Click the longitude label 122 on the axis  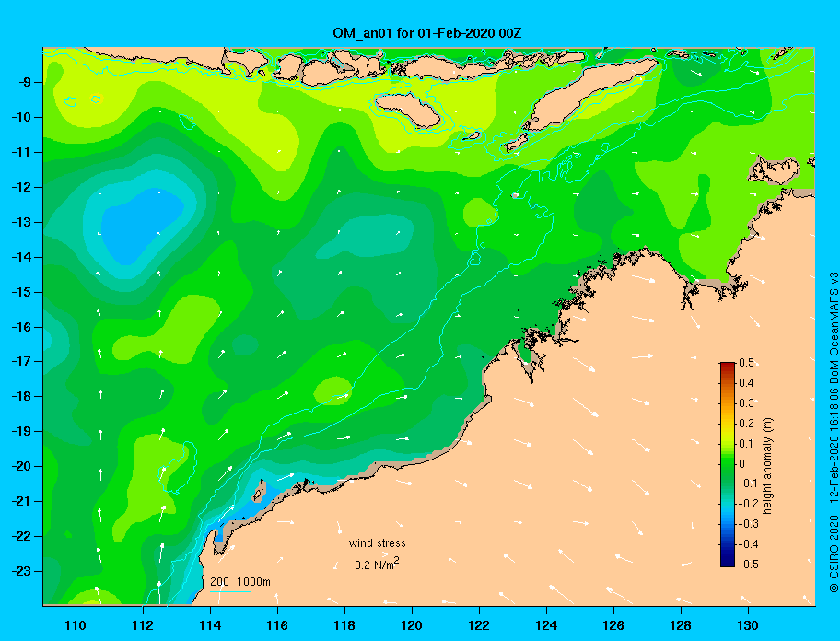click(479, 625)
